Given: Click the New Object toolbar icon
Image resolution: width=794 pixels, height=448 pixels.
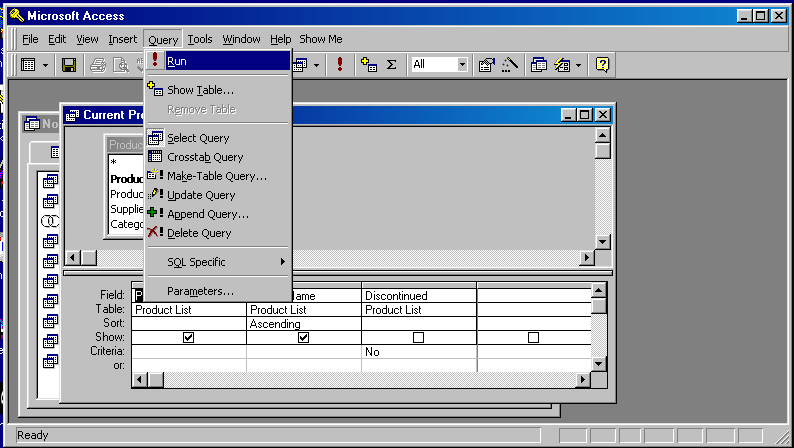Looking at the screenshot, I should click(x=562, y=65).
